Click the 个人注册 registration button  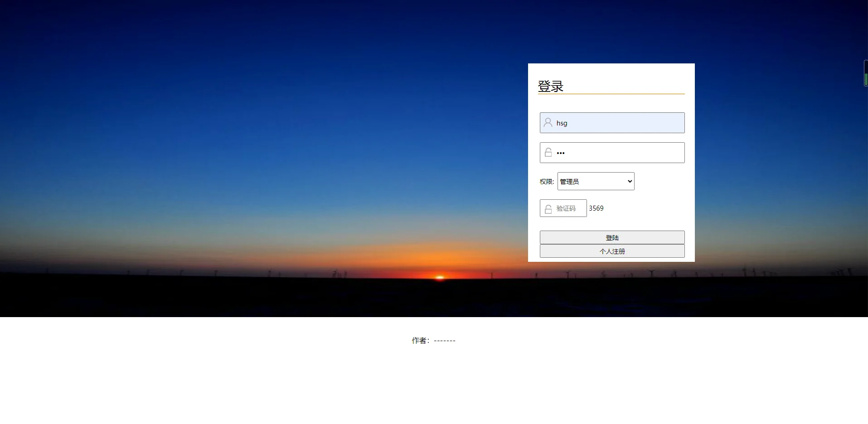click(x=612, y=251)
